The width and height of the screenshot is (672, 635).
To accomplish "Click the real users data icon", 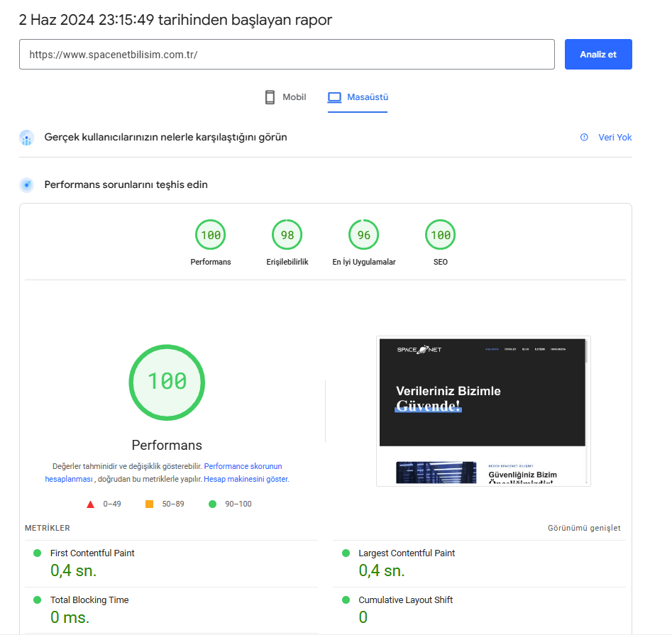I will point(26,138).
